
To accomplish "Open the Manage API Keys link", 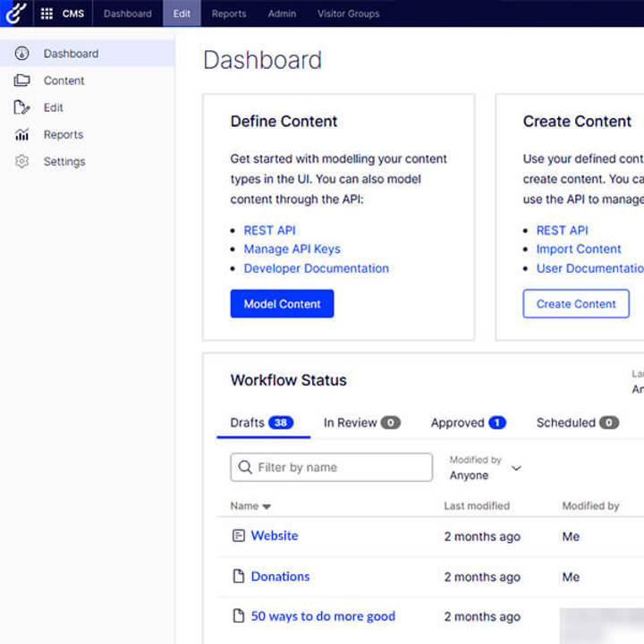I will pyautogui.click(x=292, y=249).
